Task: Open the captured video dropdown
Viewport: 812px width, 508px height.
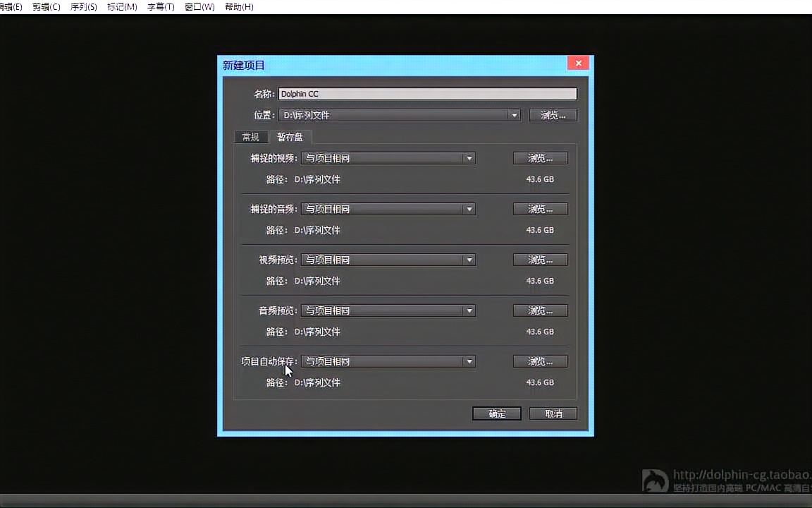Action: tap(468, 158)
